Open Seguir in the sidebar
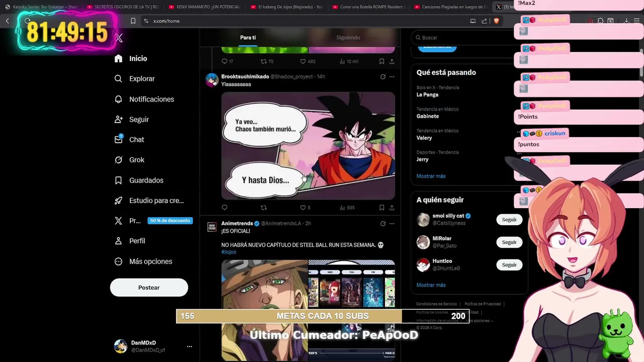644x362 pixels. [131, 119]
